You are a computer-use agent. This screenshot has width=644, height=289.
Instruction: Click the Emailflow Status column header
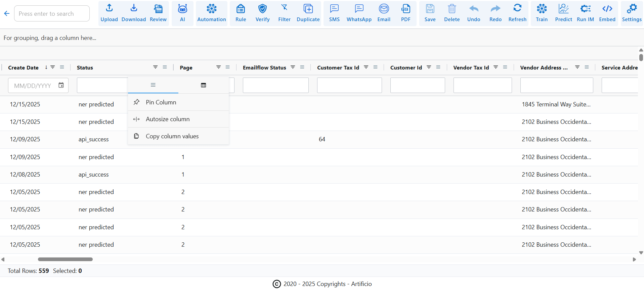[264, 67]
